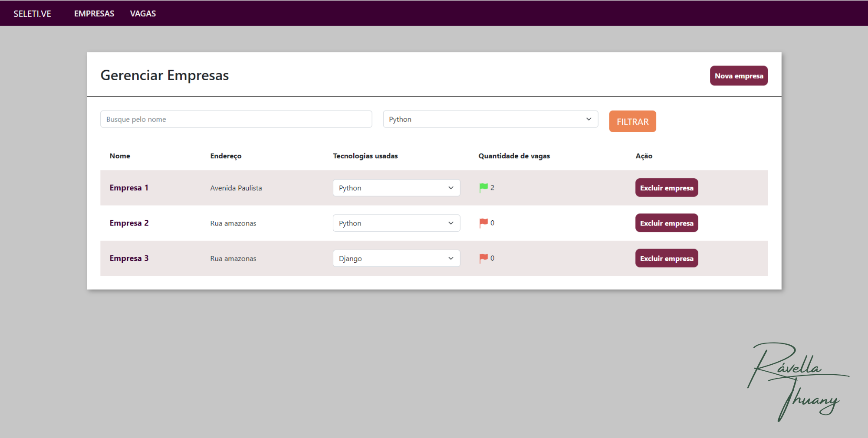Open the Django dropdown for Empresa 3
This screenshot has width=868, height=438.
pos(396,258)
